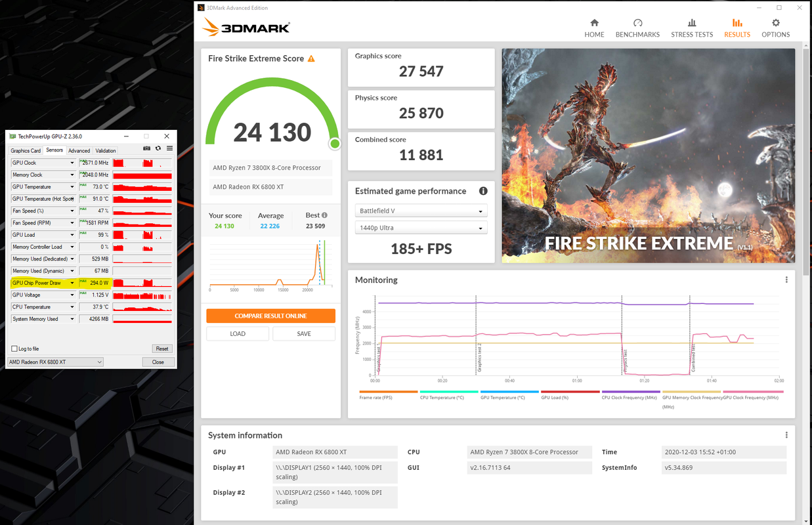Click the info icon next to Best
Screen dimensions: 812x525
(x=324, y=215)
